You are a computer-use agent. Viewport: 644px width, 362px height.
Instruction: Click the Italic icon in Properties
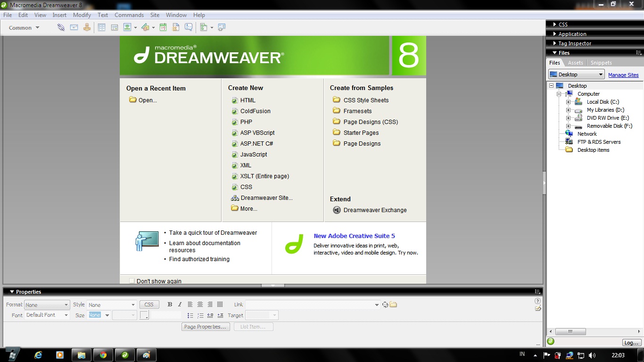click(x=180, y=304)
